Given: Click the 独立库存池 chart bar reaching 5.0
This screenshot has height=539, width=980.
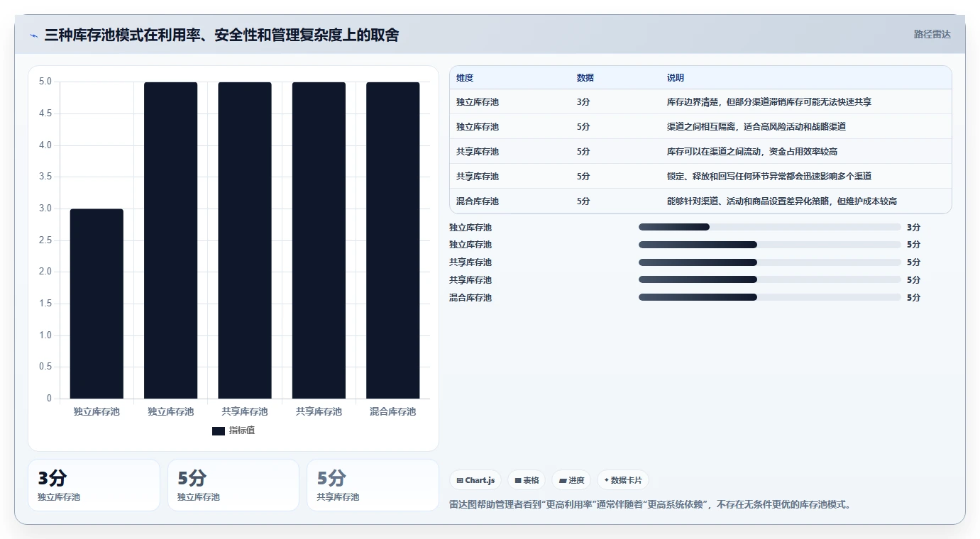Looking at the screenshot, I should (170, 240).
